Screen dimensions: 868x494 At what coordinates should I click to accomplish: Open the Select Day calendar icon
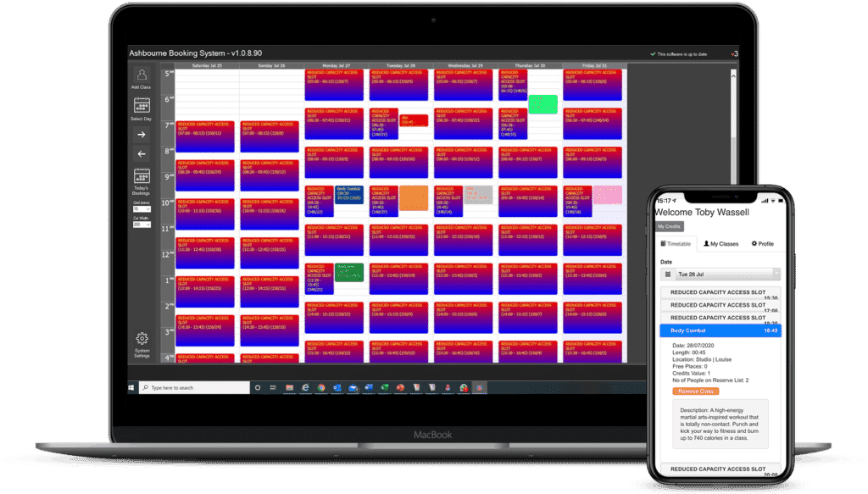pyautogui.click(x=142, y=106)
